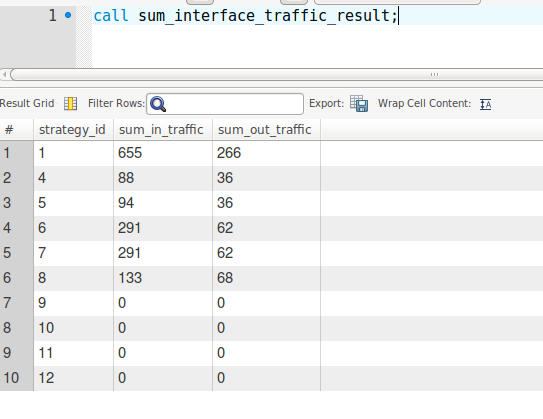Click the sum_out_traffic column header
543x419 pixels.
pos(266,130)
